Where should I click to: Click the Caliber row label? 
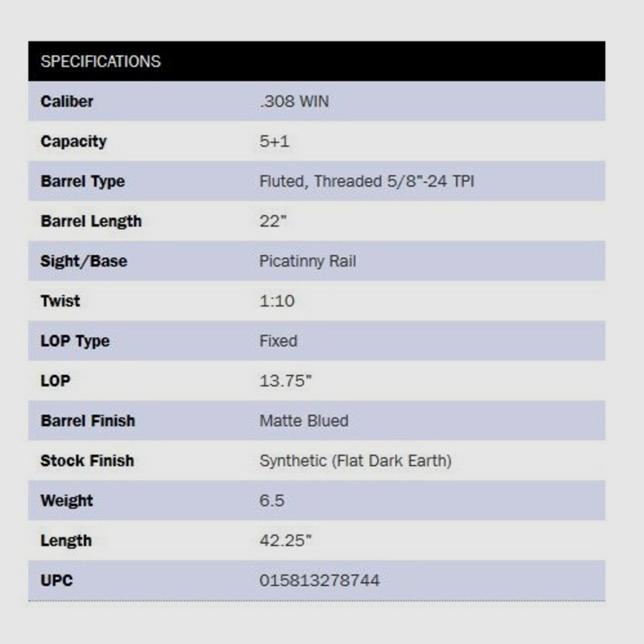(x=67, y=101)
